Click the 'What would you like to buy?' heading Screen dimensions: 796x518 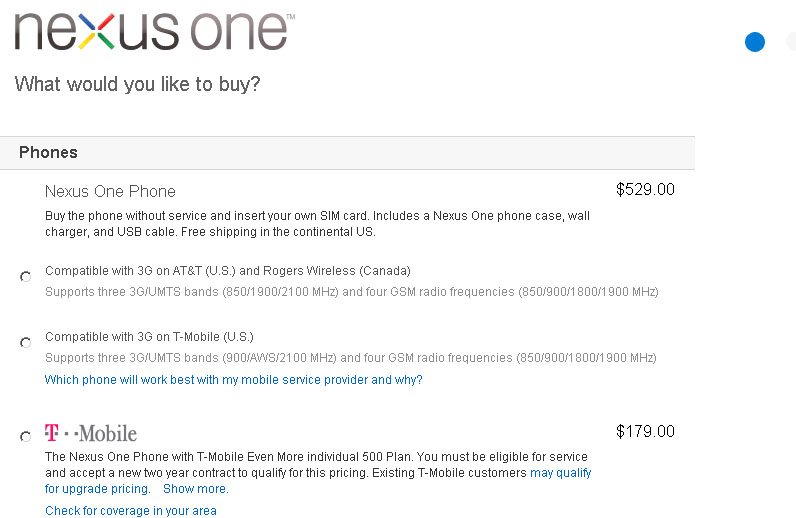point(137,84)
